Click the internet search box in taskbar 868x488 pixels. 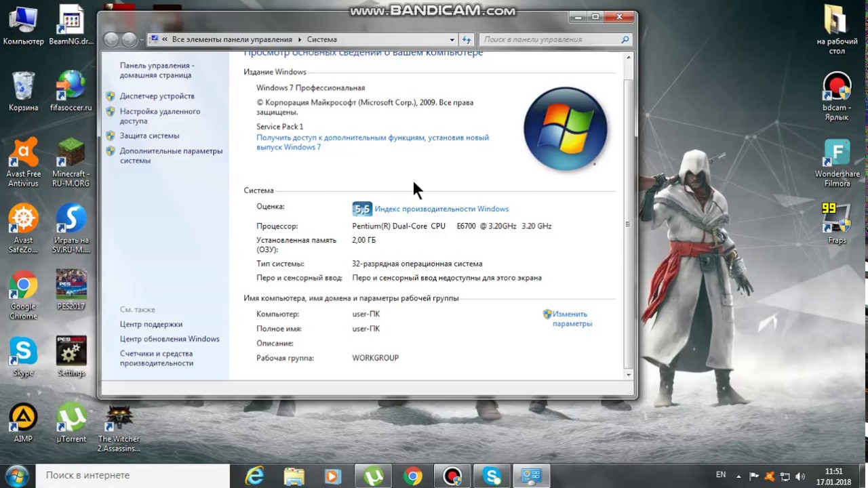[x=132, y=475]
